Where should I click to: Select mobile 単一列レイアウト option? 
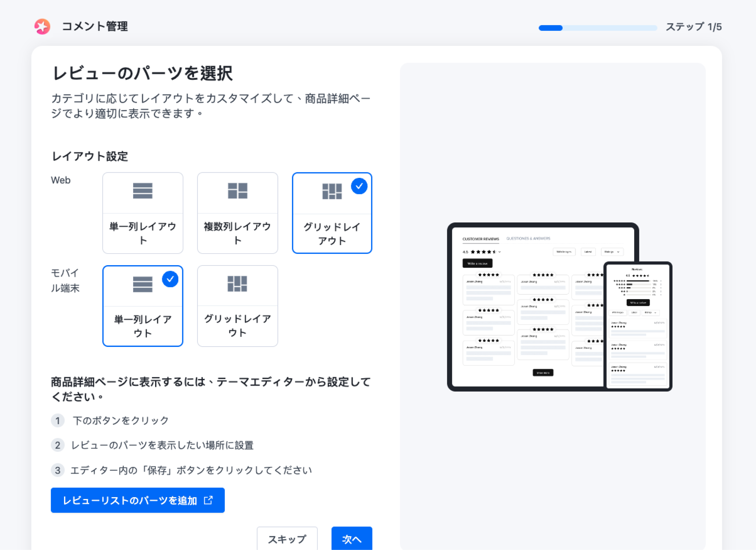coord(143,306)
